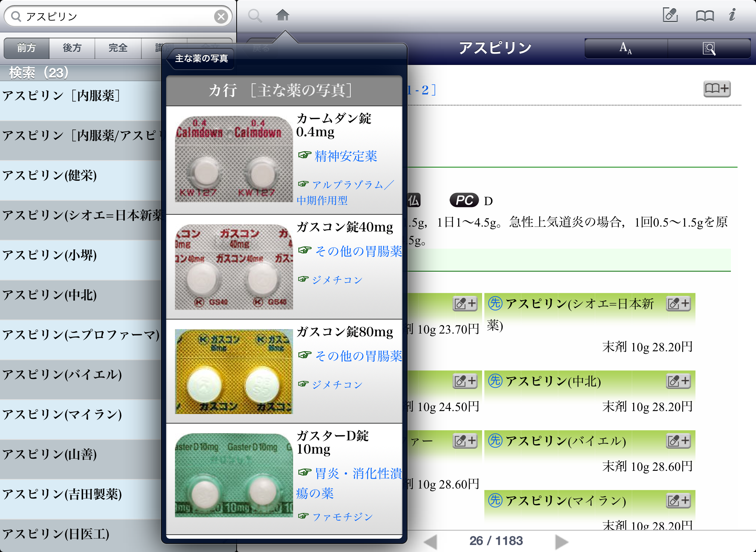Add bookmark with book-plus button
Viewport: 756px width, 552px height.
click(x=717, y=89)
